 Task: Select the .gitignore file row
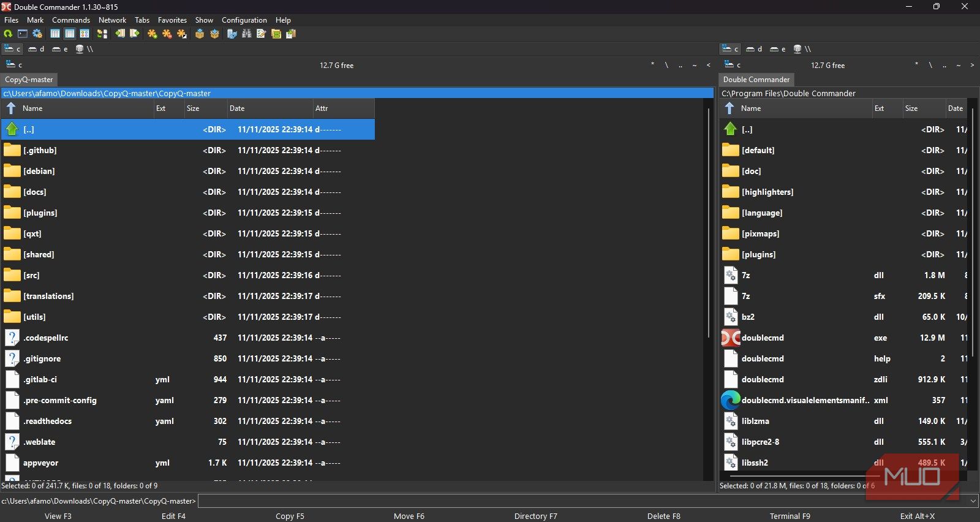coord(187,358)
